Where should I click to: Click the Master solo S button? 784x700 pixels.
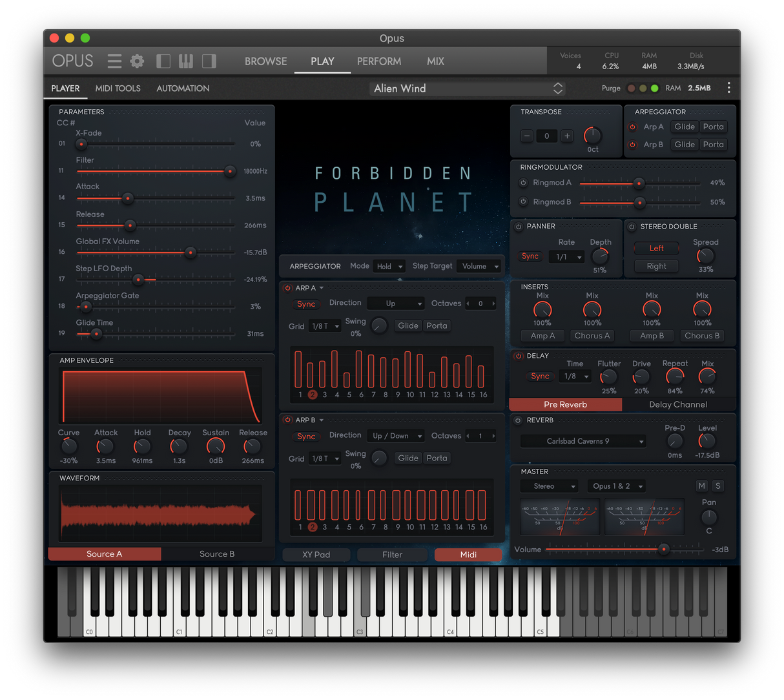pyautogui.click(x=717, y=486)
